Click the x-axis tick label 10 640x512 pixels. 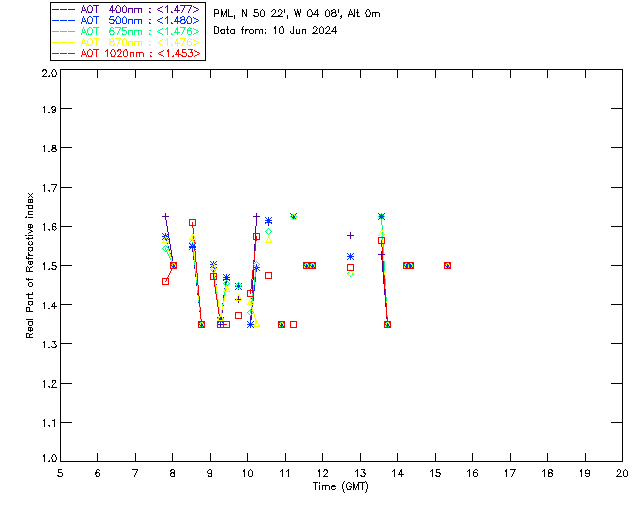[x=247, y=473]
